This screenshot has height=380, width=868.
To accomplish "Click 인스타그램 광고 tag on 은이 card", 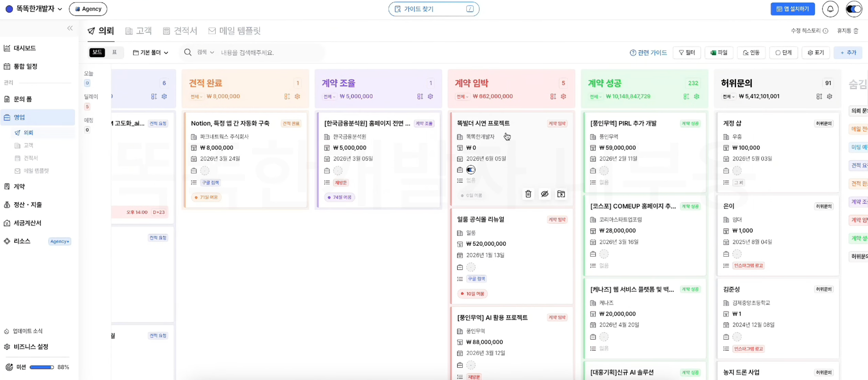I will (x=748, y=266).
